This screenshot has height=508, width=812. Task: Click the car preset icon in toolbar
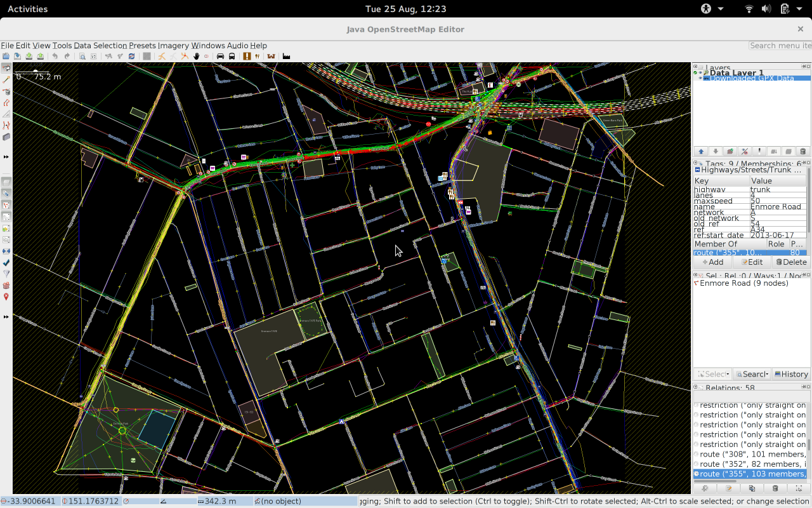tap(220, 57)
